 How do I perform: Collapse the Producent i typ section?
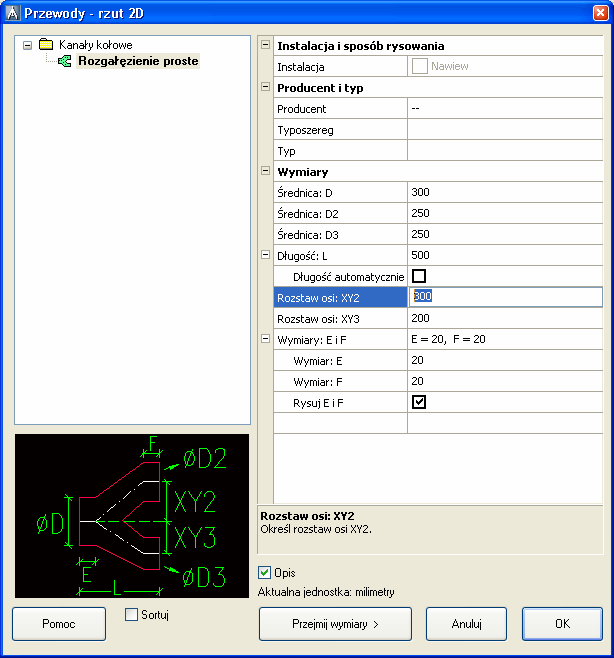pyautogui.click(x=265, y=87)
